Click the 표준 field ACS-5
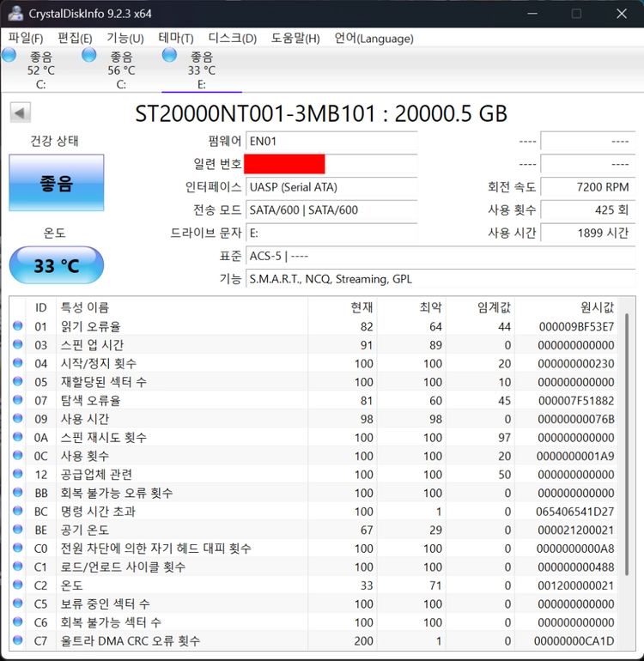 pos(440,256)
